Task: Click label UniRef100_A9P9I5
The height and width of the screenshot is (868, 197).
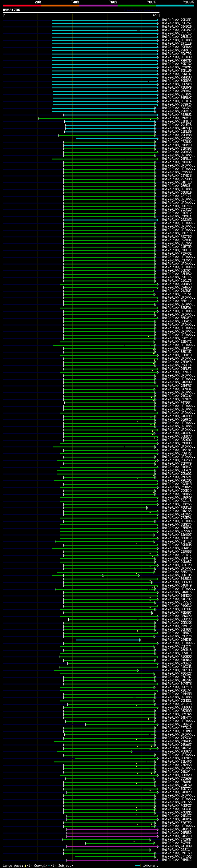Action: 177,50
